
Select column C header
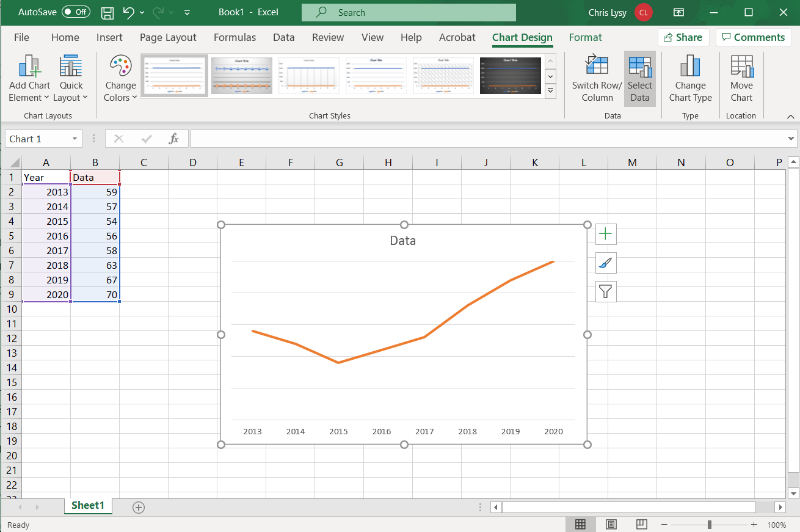144,162
